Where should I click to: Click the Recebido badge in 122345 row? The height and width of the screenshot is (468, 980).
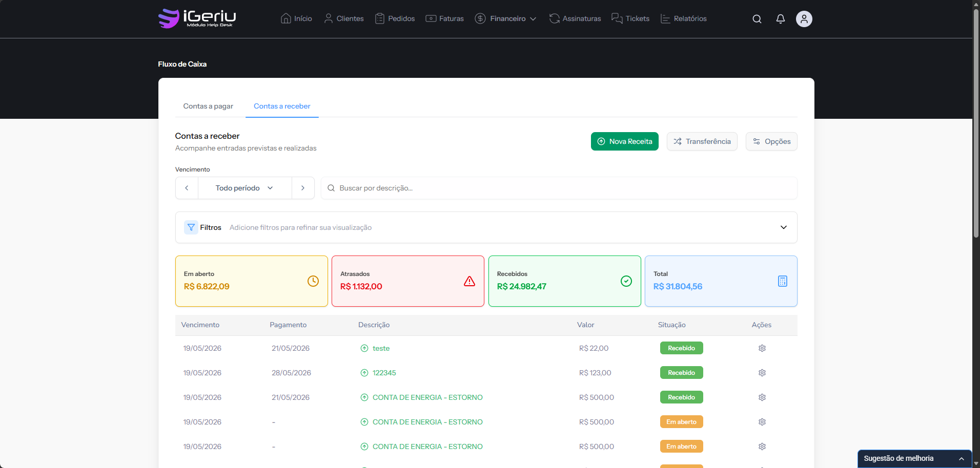[682, 373]
